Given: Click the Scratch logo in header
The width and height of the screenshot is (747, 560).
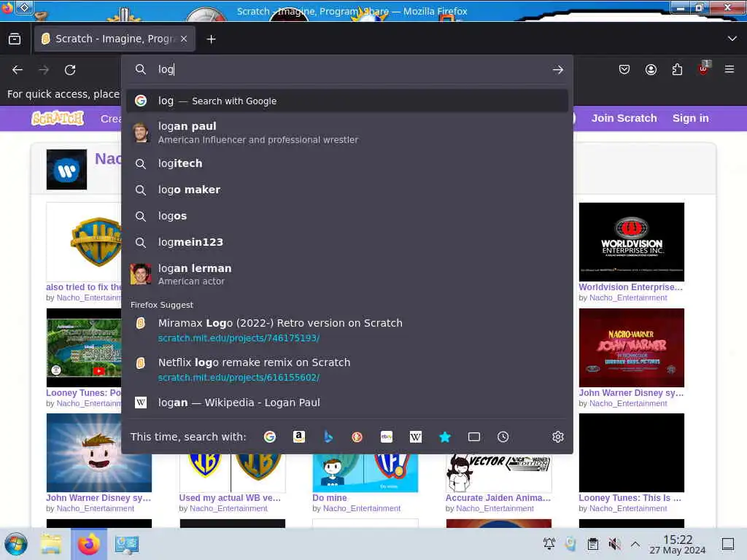Looking at the screenshot, I should click(58, 118).
